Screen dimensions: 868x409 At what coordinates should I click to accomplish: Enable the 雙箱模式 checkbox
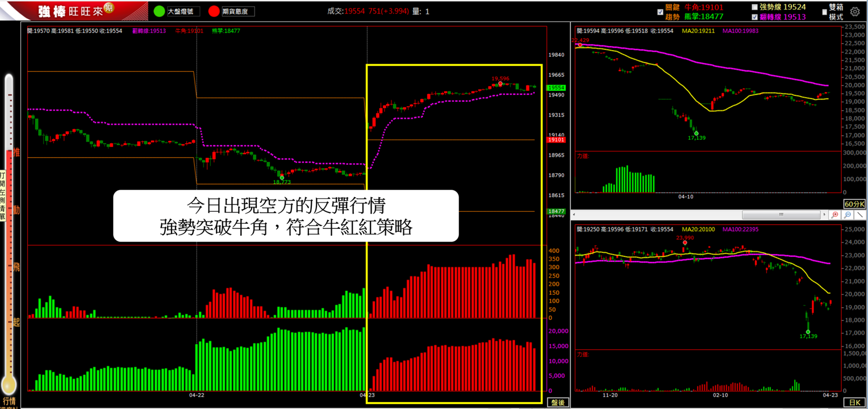(824, 11)
